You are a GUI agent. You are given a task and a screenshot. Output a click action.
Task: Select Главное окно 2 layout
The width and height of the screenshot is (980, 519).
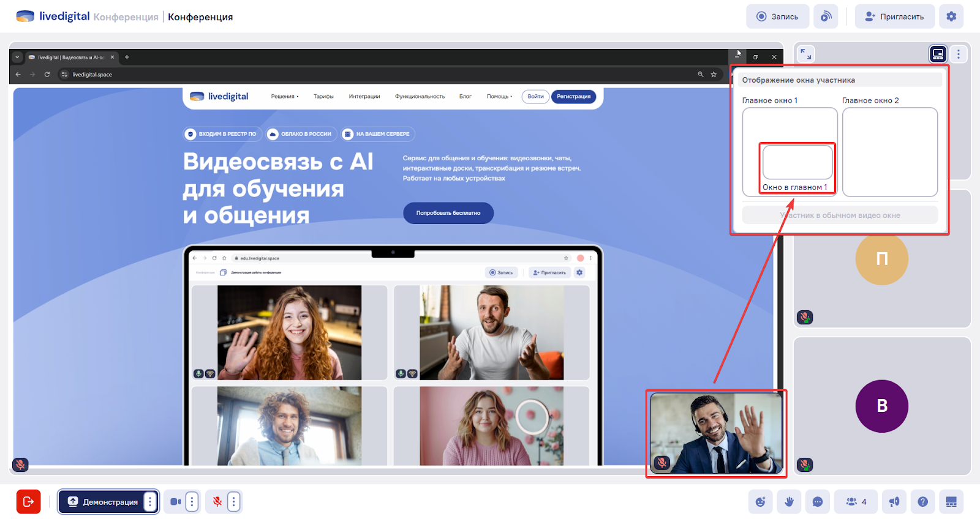tap(890, 152)
